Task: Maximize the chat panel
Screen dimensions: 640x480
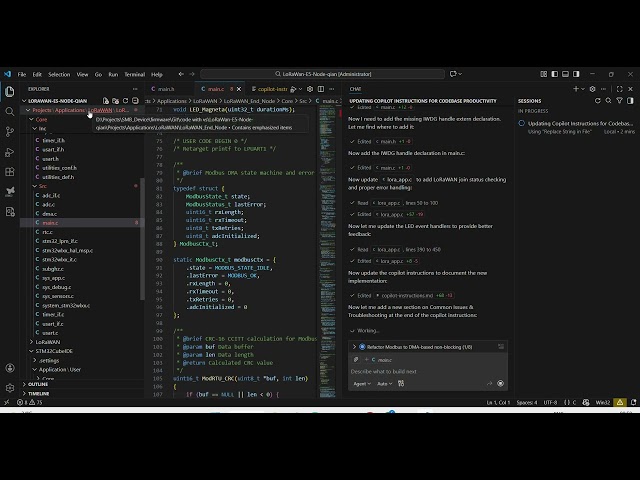Action: coord(620,89)
